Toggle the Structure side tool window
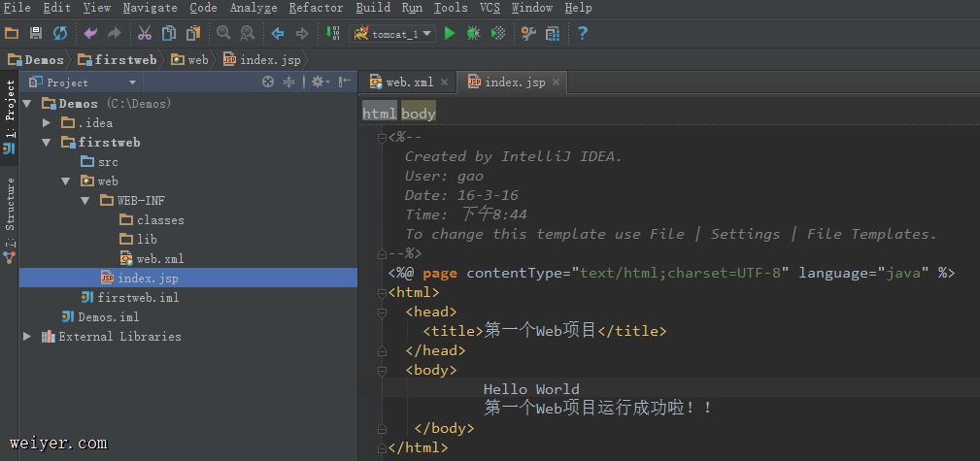Viewport: 980px width, 461px height. tap(10, 218)
